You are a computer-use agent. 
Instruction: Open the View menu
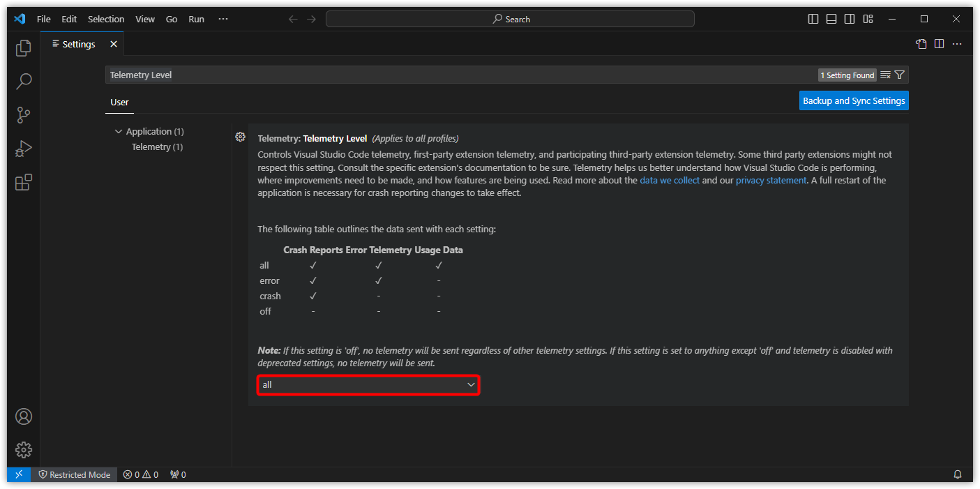coord(145,19)
